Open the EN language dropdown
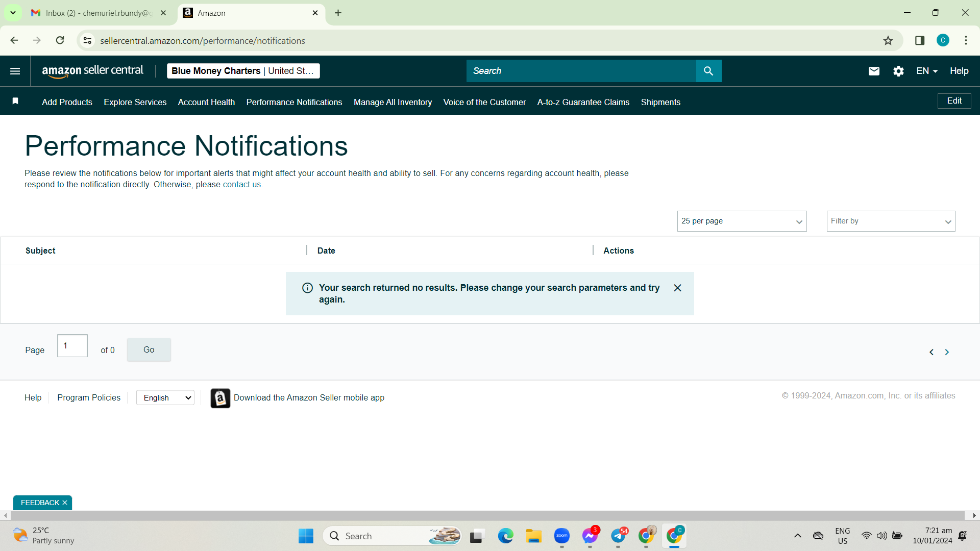The width and height of the screenshot is (980, 551). point(927,71)
